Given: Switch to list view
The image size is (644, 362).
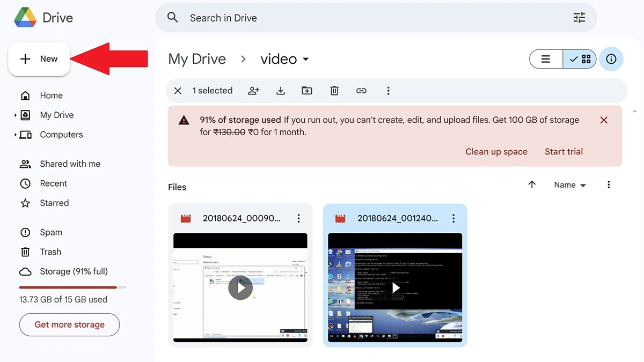Looking at the screenshot, I should 546,59.
